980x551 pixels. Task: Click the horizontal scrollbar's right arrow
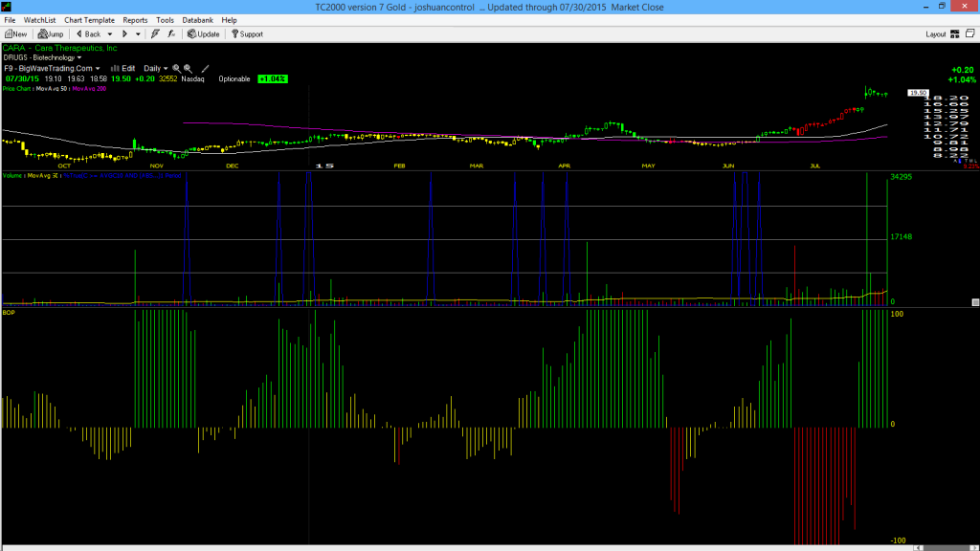975,548
